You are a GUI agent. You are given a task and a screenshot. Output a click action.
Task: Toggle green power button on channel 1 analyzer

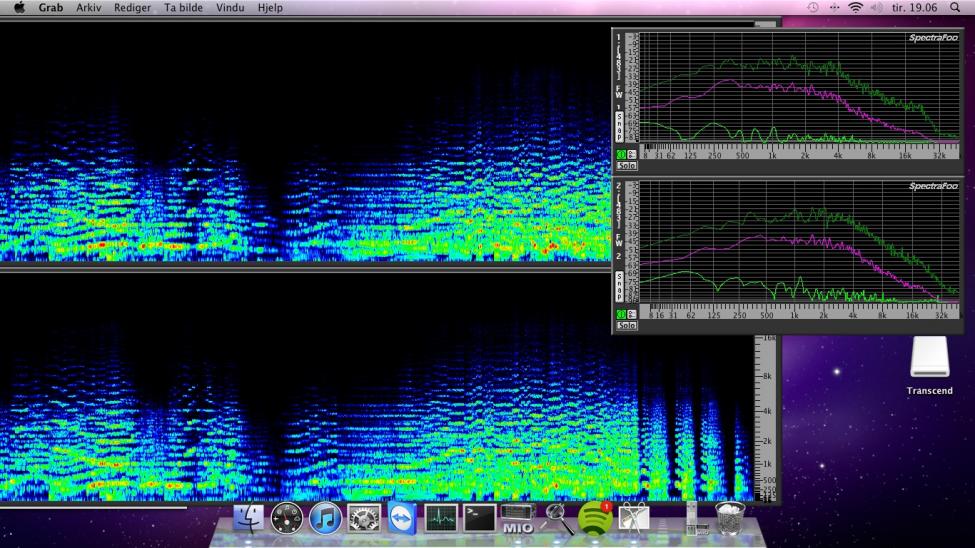[x=621, y=155]
